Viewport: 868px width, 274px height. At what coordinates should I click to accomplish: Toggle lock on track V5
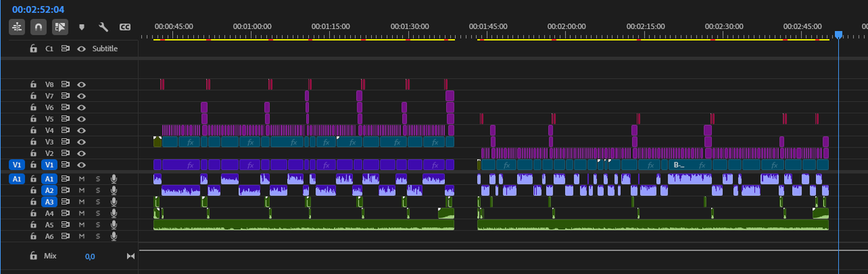pos(33,119)
